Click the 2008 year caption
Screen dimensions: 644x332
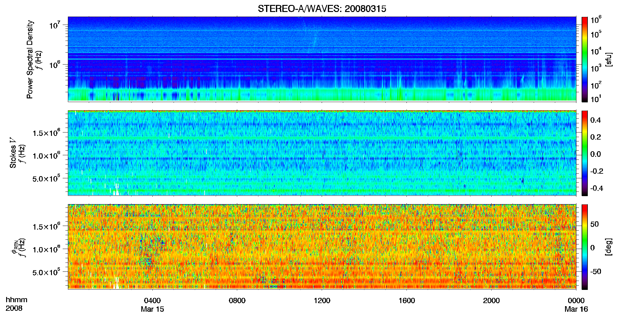[x=14, y=308]
